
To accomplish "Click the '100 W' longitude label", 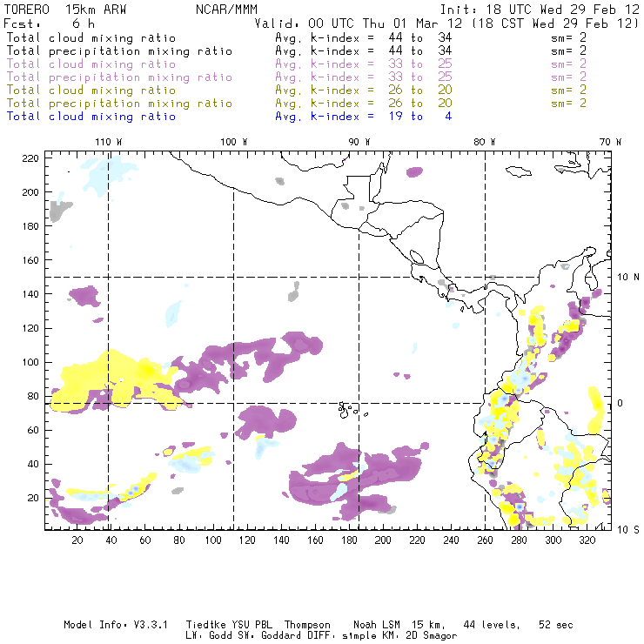I will (x=234, y=142).
